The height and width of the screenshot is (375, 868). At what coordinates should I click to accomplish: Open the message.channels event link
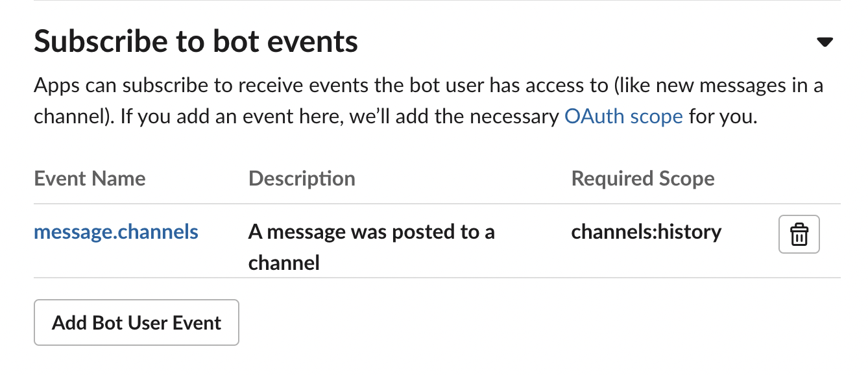[x=116, y=232]
